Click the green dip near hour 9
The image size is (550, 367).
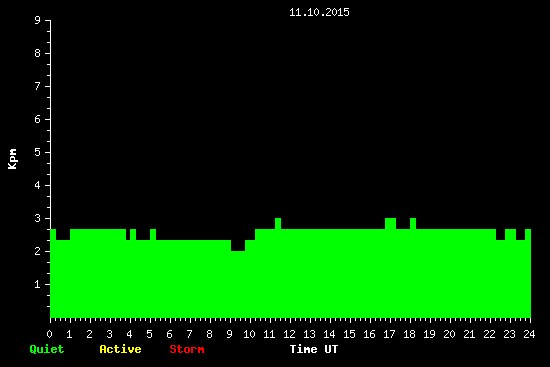click(238, 246)
